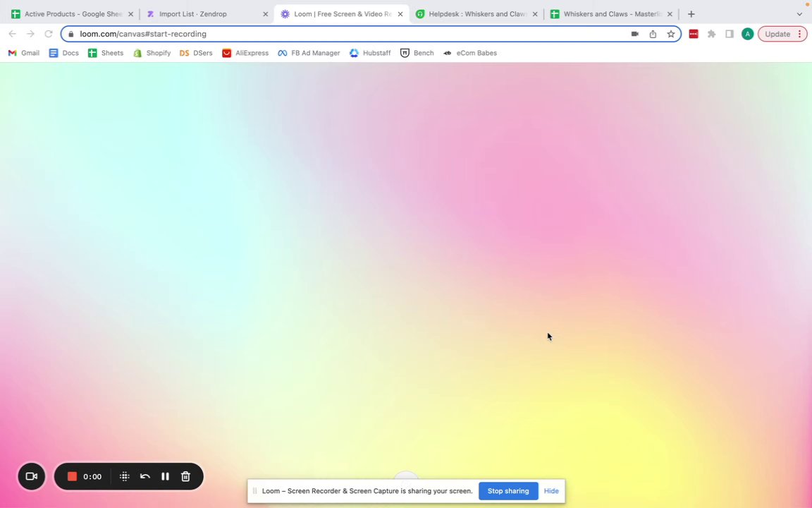812x508 pixels.
Task: Open the profile avatar A
Action: (x=747, y=34)
